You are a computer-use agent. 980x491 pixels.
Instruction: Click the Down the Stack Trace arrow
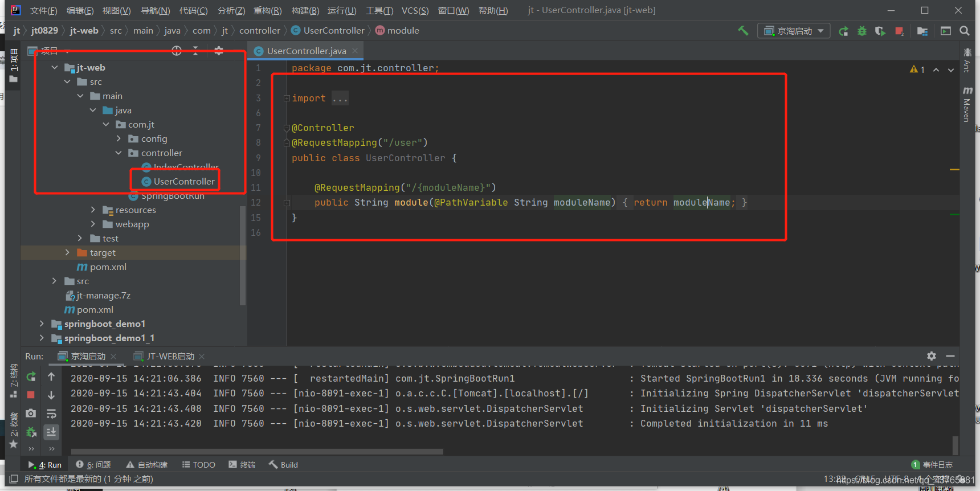click(x=51, y=395)
